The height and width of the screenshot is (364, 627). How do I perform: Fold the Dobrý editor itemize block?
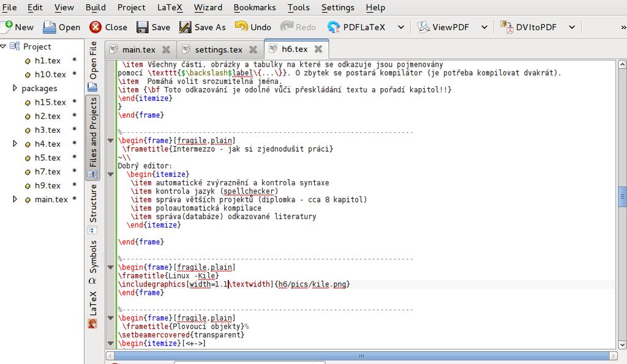tap(111, 174)
